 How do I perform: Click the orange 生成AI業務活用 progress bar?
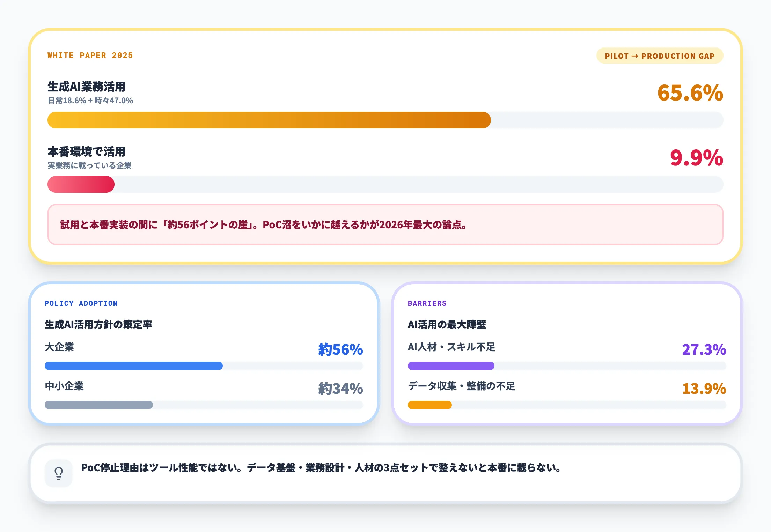[x=269, y=120]
